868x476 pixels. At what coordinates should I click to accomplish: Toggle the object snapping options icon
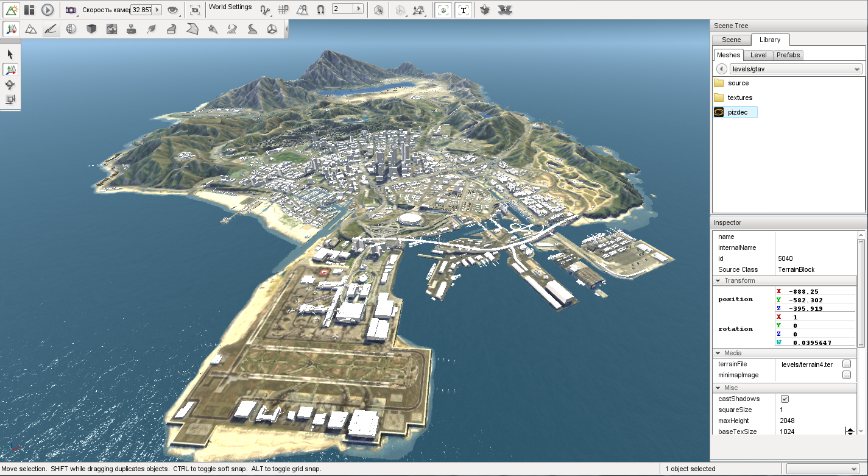[x=264, y=10]
